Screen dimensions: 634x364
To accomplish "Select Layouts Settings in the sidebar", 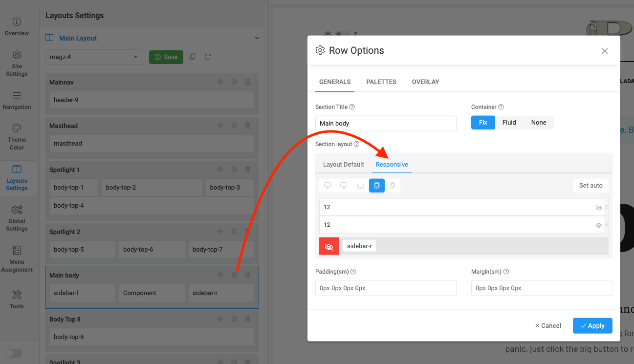I will 17,178.
